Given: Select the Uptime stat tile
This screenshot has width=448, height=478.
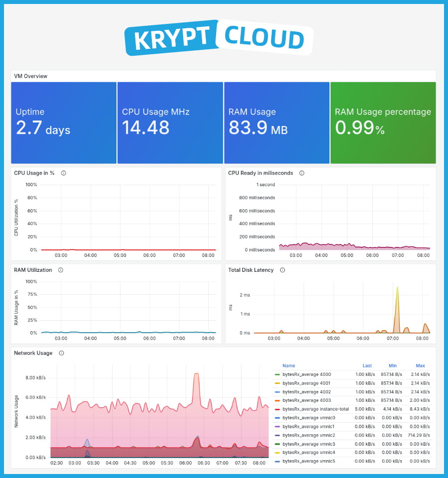Looking at the screenshot, I should 63,122.
